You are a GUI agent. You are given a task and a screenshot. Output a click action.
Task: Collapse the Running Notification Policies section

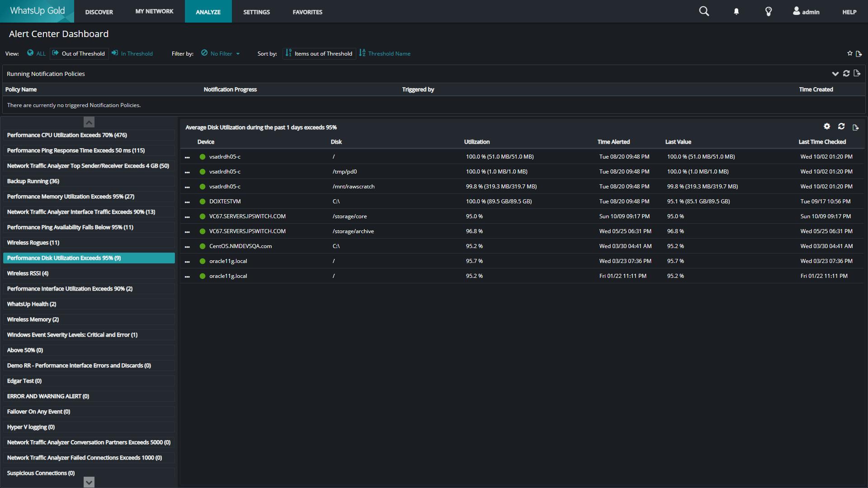click(x=835, y=74)
